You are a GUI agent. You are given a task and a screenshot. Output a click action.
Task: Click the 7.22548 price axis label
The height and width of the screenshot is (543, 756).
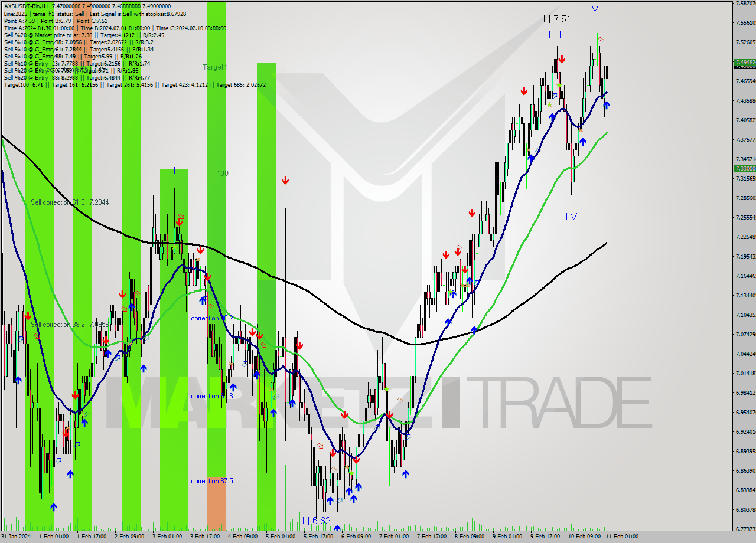(744, 237)
